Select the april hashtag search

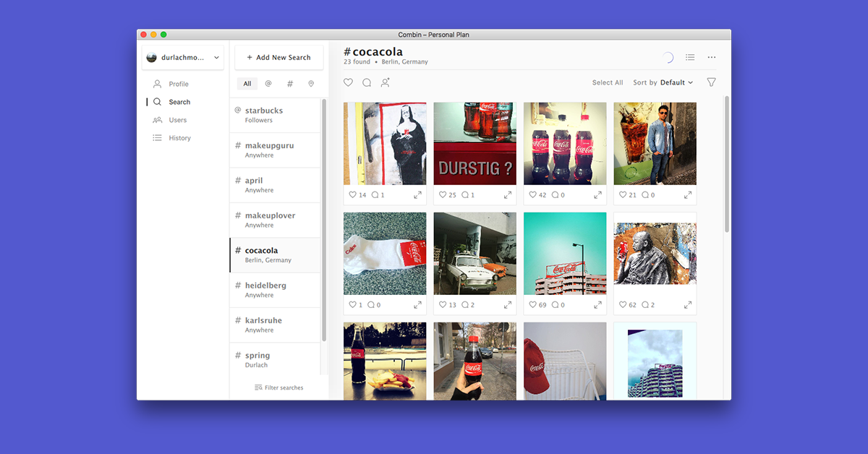pos(275,185)
